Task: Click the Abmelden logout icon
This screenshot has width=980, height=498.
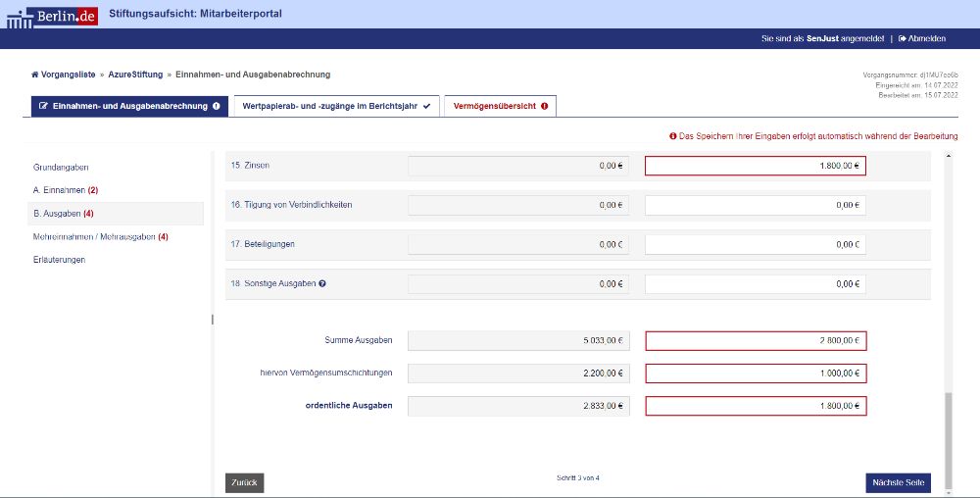Action: point(903,38)
